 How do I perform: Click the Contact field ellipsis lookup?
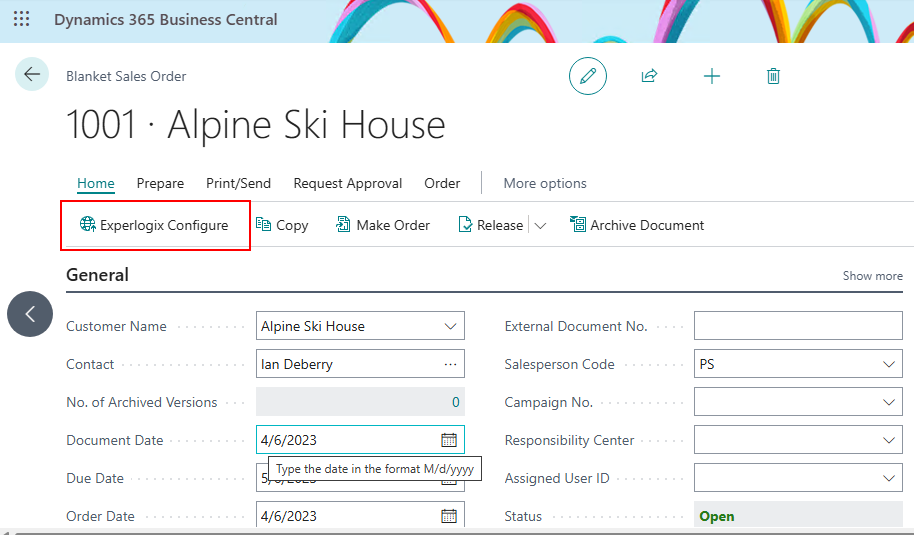point(450,364)
